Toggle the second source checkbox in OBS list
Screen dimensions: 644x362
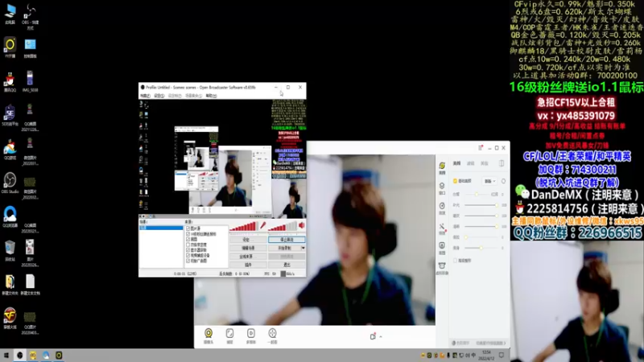[x=188, y=234]
